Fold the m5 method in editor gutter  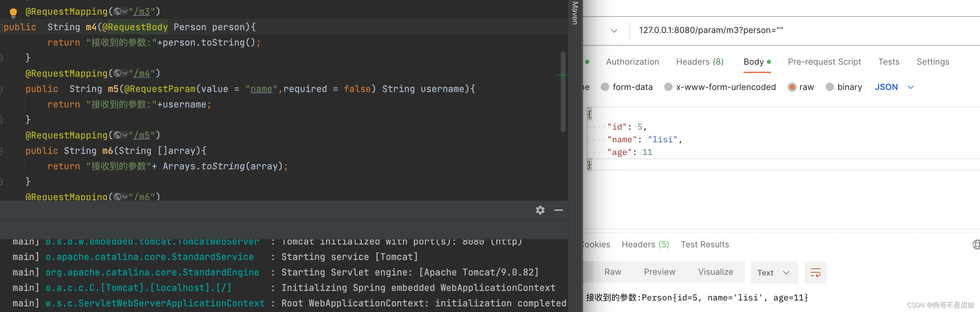point(1,89)
